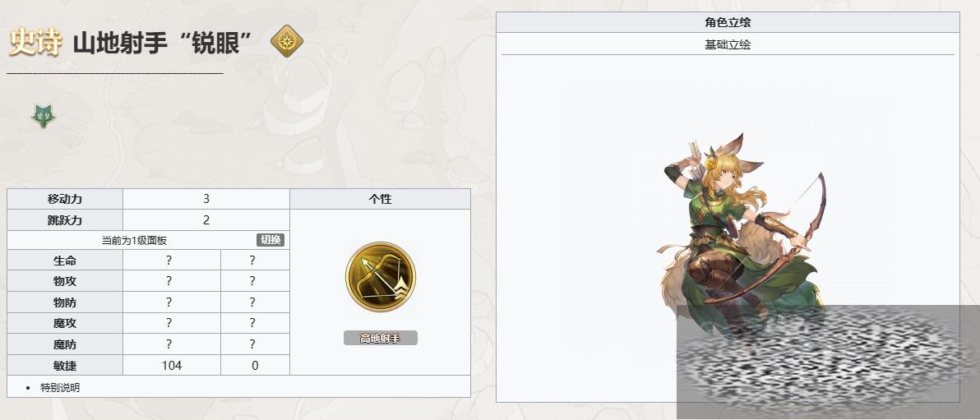Select the 基础立绘 tab
The image size is (980, 420).
[728, 44]
